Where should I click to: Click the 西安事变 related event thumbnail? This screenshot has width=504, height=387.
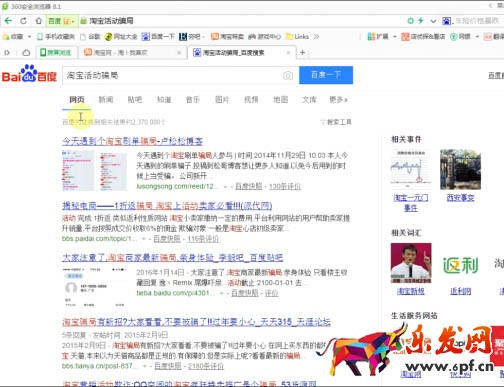pyautogui.click(x=460, y=169)
